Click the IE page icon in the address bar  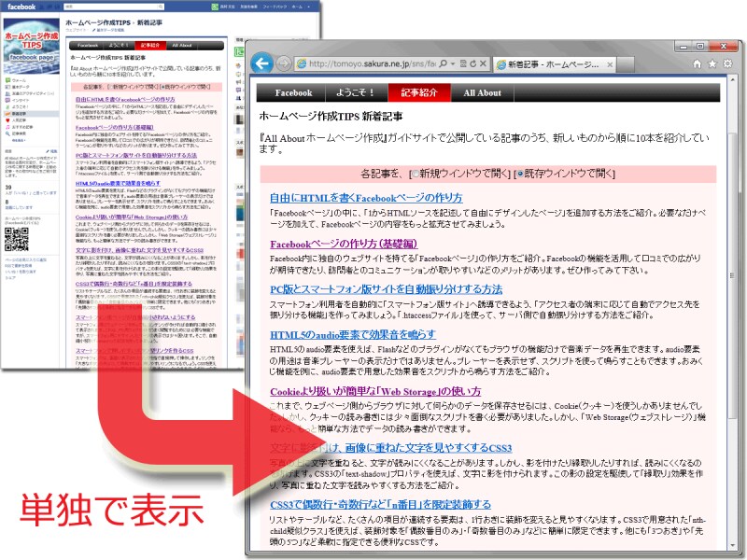click(x=301, y=63)
